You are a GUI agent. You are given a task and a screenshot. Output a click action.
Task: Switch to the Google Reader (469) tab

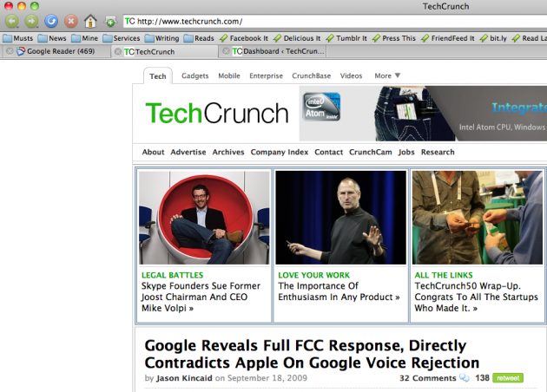[61, 51]
